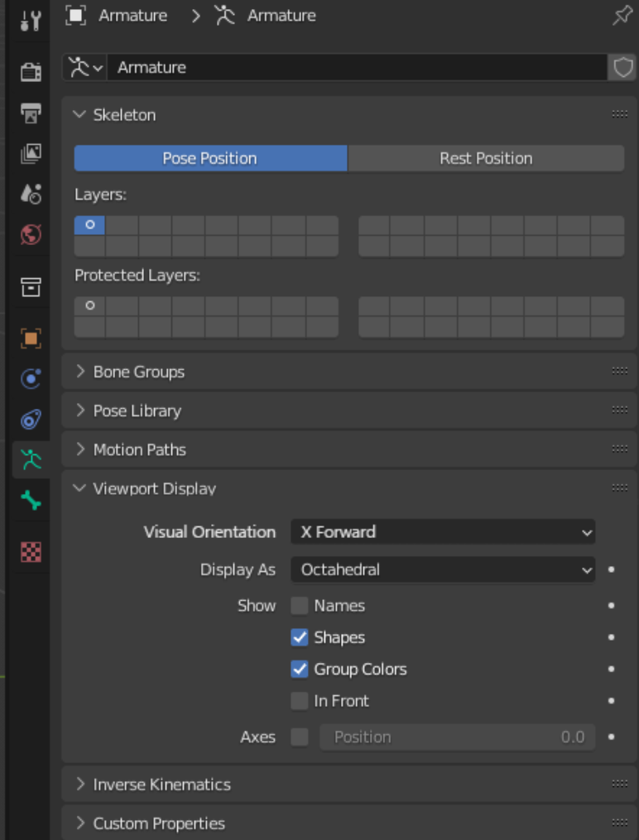Click the armature data icon in breadcrumb
Image resolution: width=639 pixels, height=840 pixels.
tap(225, 16)
